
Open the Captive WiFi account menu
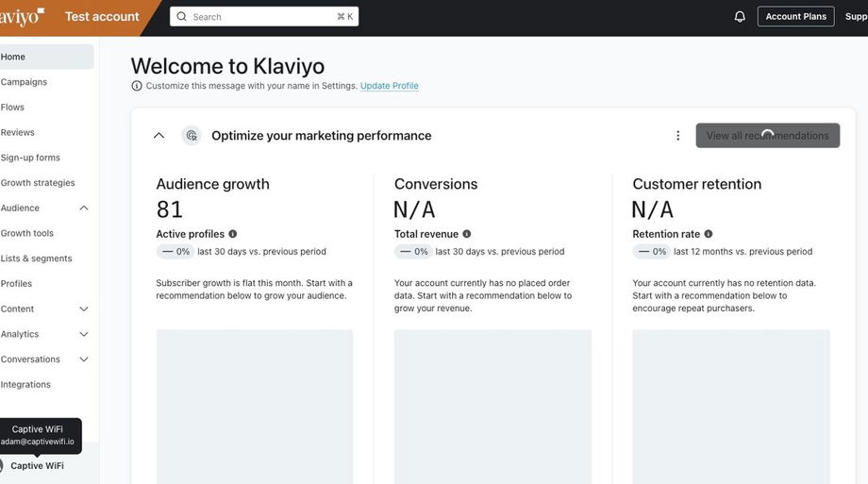click(38, 466)
